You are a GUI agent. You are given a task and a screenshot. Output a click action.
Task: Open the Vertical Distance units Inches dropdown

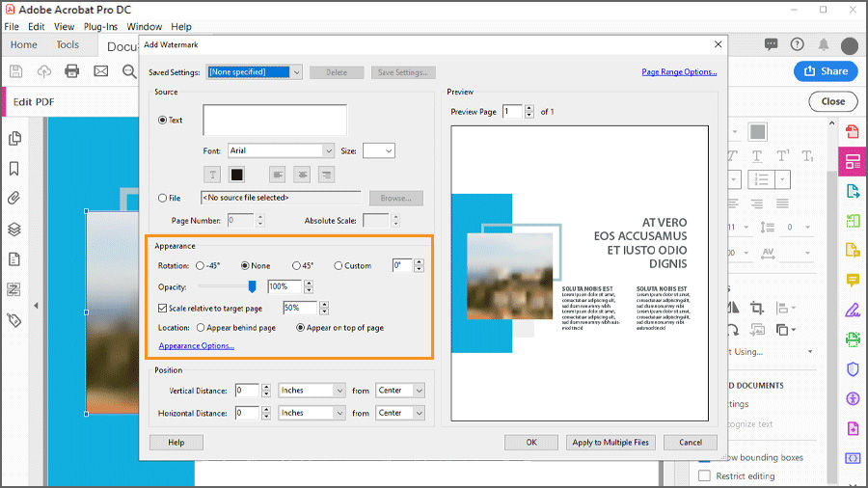312,390
